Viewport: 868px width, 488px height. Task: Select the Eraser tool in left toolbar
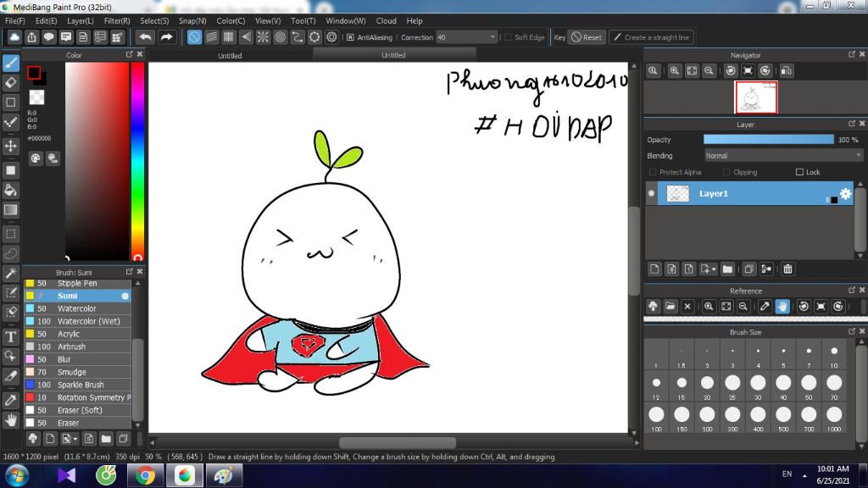10,83
